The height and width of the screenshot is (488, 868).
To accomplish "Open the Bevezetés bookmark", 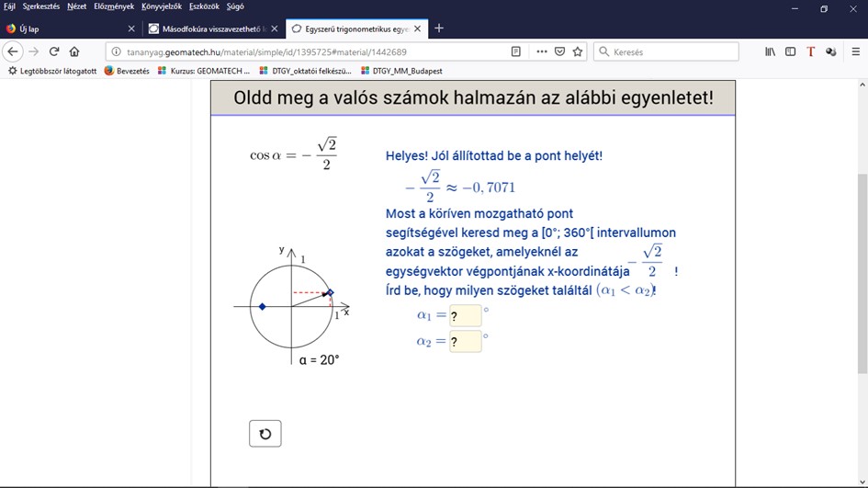I will point(127,71).
